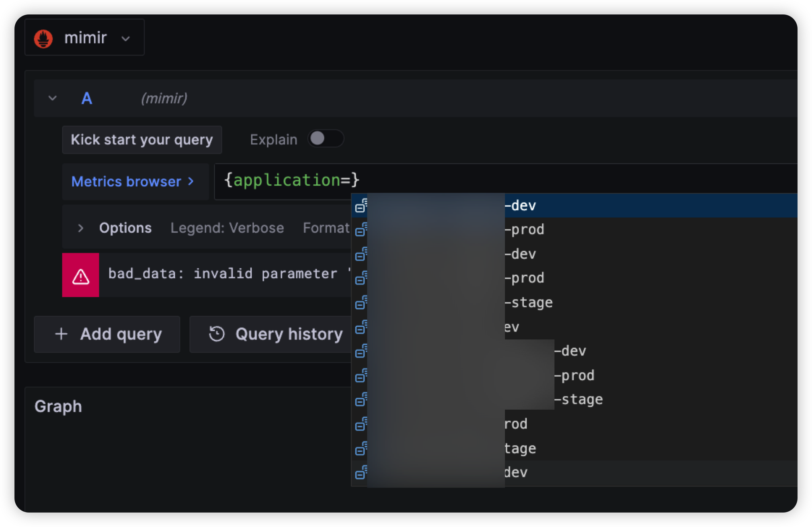Click the query letter A label
Viewport: 812px width, 527px height.
[87, 98]
